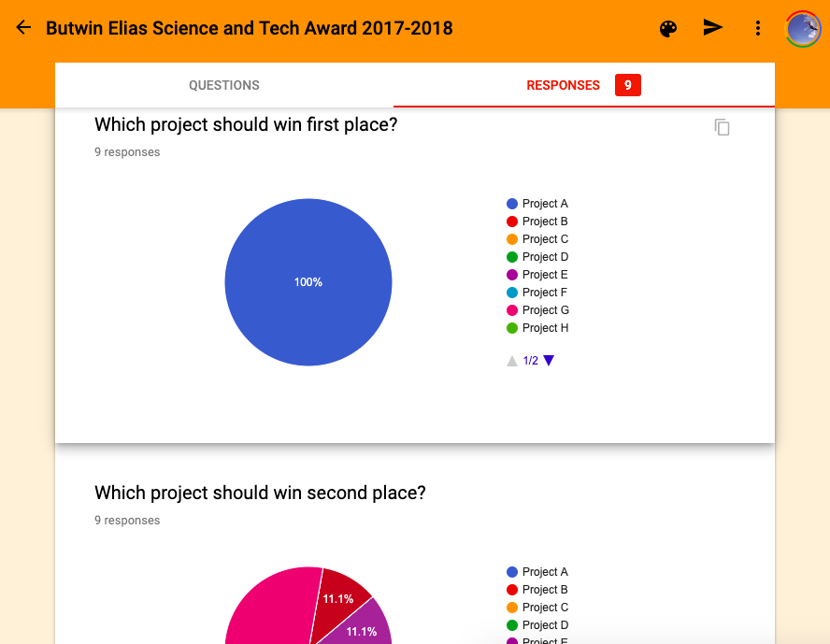Open the three-dot more options menu

pyautogui.click(x=758, y=28)
